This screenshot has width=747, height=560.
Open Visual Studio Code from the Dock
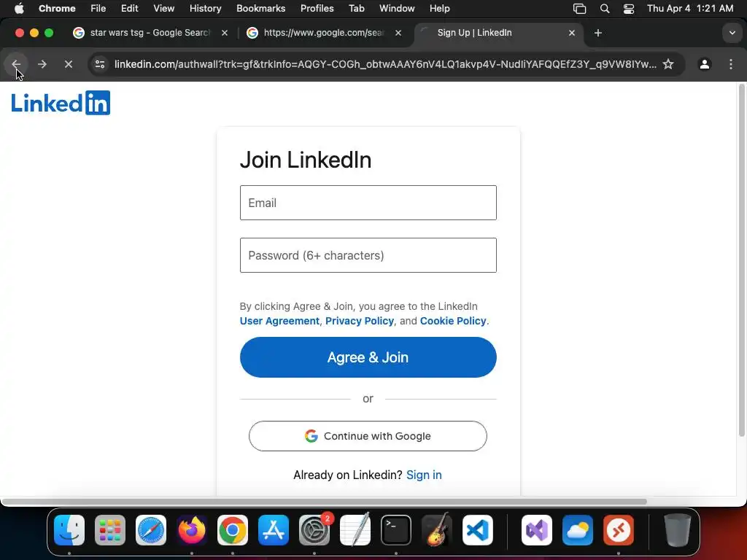tap(478, 530)
